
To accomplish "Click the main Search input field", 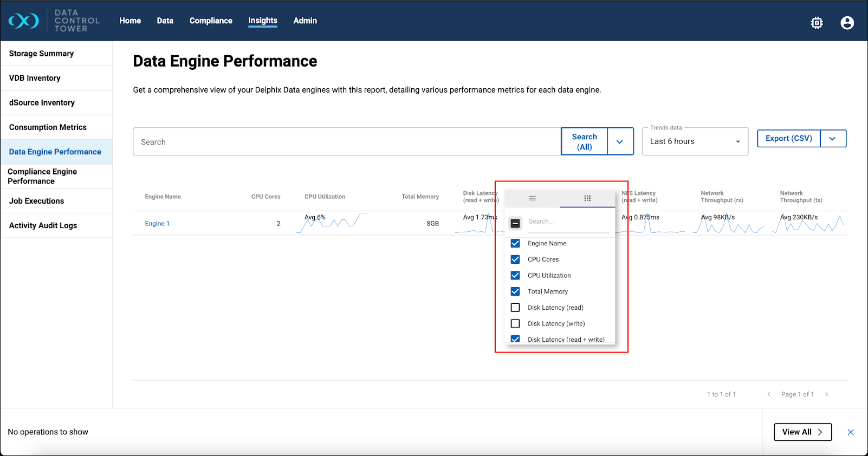I will [x=347, y=142].
